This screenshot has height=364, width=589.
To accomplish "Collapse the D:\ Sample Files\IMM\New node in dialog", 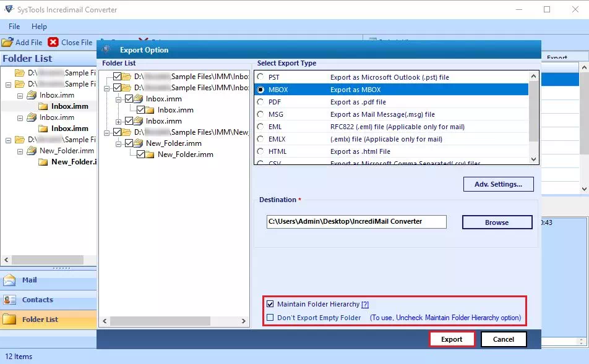I will click(106, 133).
